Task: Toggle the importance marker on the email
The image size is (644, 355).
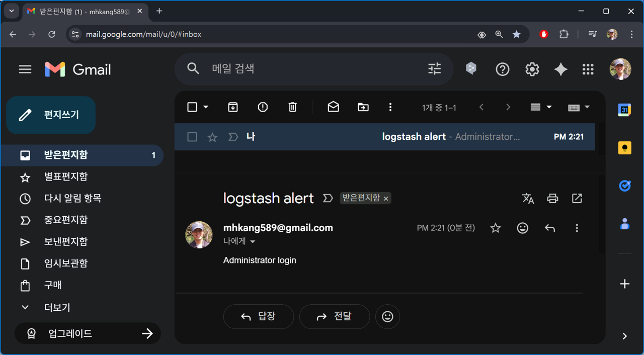Action: tap(232, 136)
